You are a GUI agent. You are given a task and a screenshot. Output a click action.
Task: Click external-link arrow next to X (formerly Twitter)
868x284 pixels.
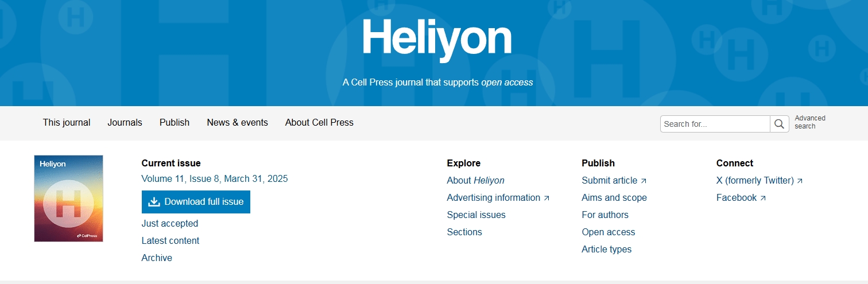(x=800, y=181)
